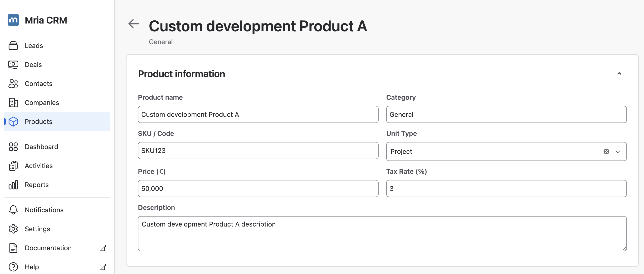This screenshot has height=274, width=644.
Task: Navigate to Contacts page
Action: (57, 84)
